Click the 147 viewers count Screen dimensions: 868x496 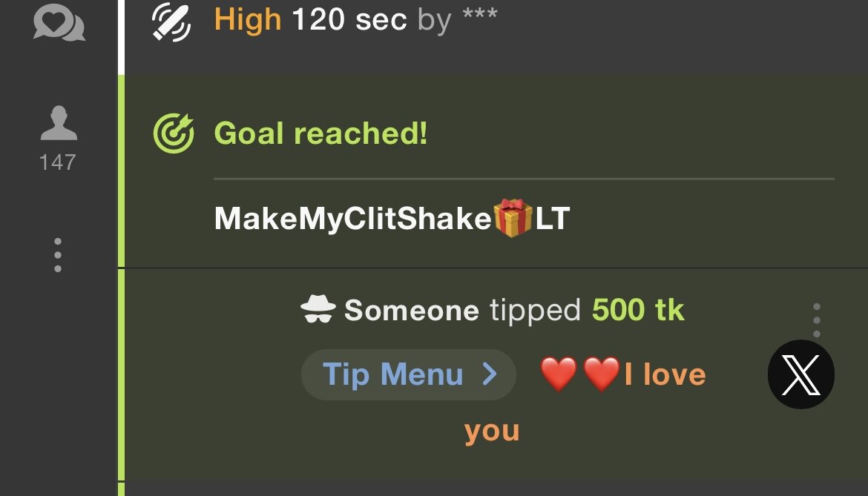[x=58, y=162]
